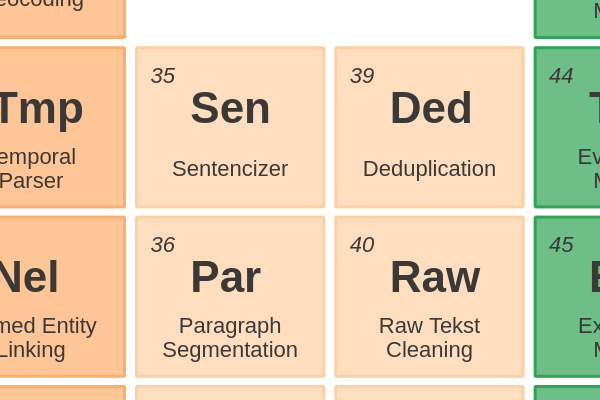The height and width of the screenshot is (400, 600).
Task: Click the Sentencizer label text
Action: [230, 168]
